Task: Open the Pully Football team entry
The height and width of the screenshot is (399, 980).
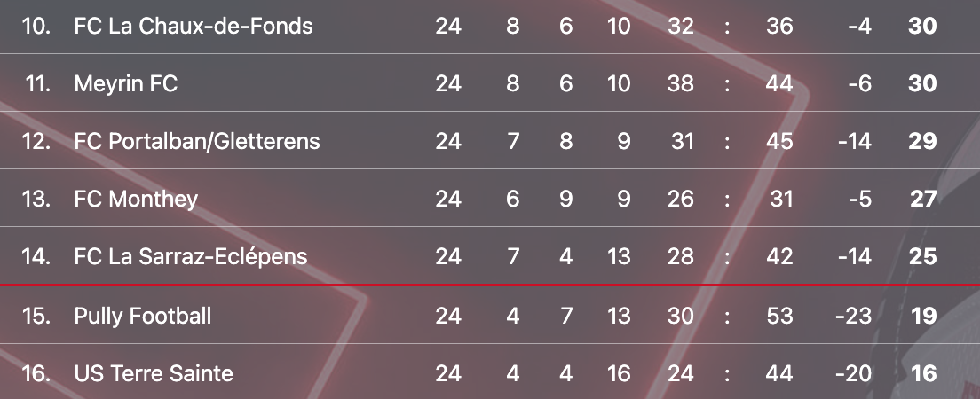Action: [x=143, y=316]
